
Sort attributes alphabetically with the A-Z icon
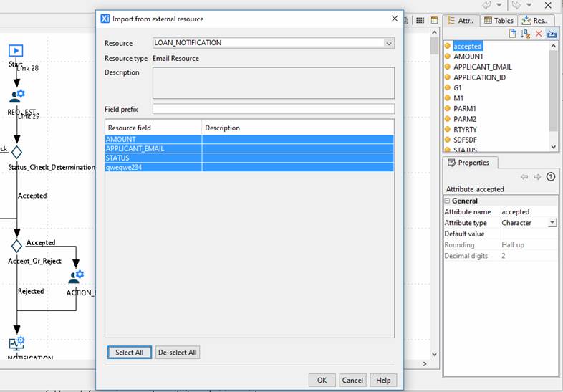coord(526,34)
